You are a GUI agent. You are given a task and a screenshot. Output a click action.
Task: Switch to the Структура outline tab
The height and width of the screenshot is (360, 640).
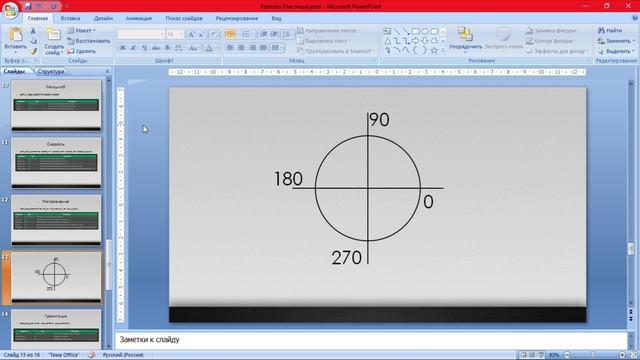pyautogui.click(x=51, y=71)
